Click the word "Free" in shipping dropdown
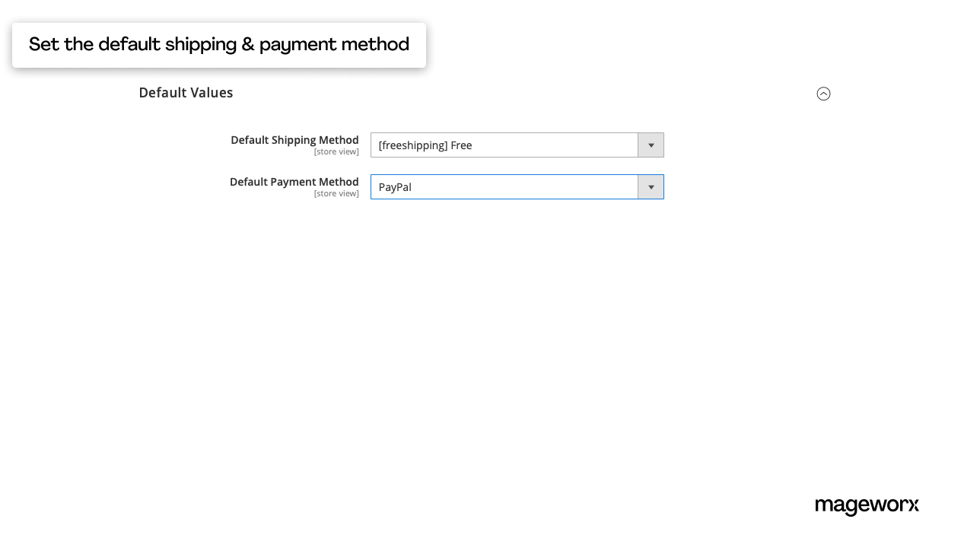Screen dimensions: 980x554 [x=461, y=145]
